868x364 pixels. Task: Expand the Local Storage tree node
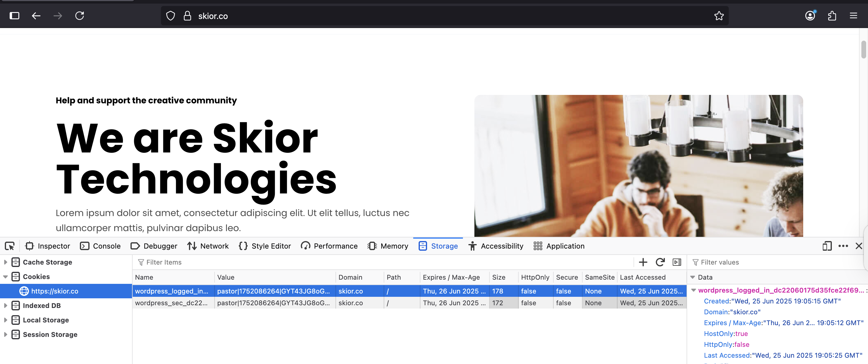(x=5, y=320)
